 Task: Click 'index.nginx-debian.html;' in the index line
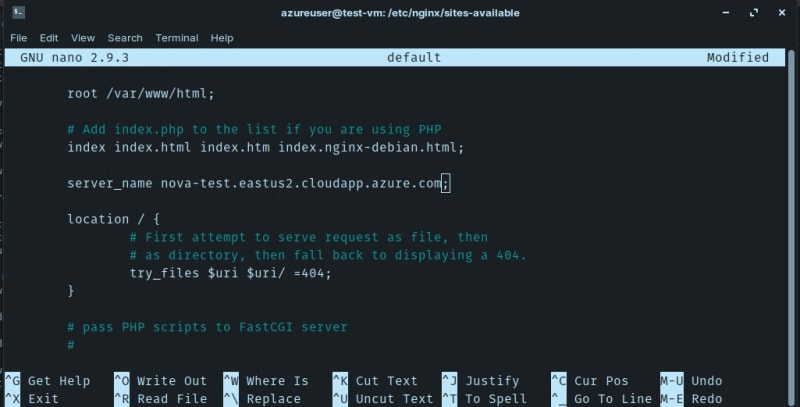[371, 147]
